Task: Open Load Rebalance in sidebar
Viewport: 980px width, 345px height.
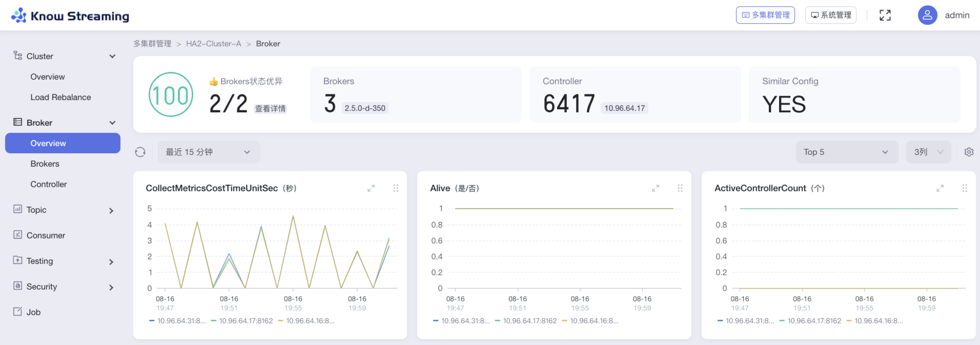Action: (x=60, y=97)
